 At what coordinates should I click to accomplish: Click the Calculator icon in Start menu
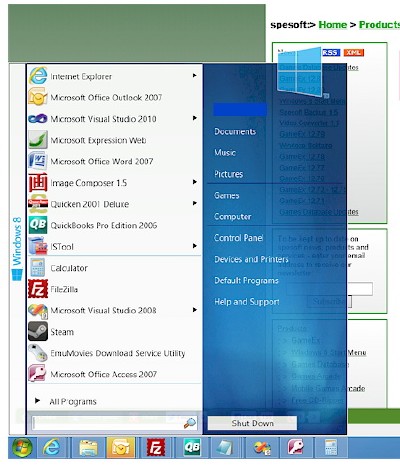pyautogui.click(x=38, y=268)
